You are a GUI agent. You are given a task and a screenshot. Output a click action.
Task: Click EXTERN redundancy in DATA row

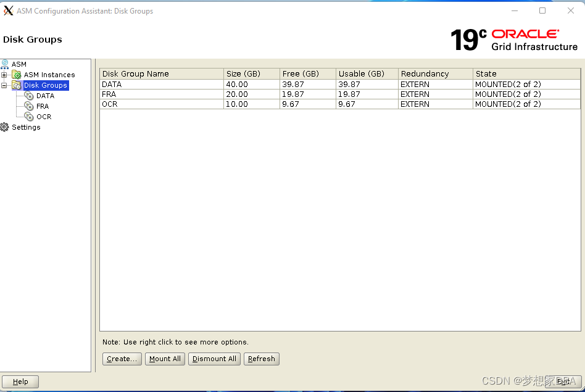415,85
